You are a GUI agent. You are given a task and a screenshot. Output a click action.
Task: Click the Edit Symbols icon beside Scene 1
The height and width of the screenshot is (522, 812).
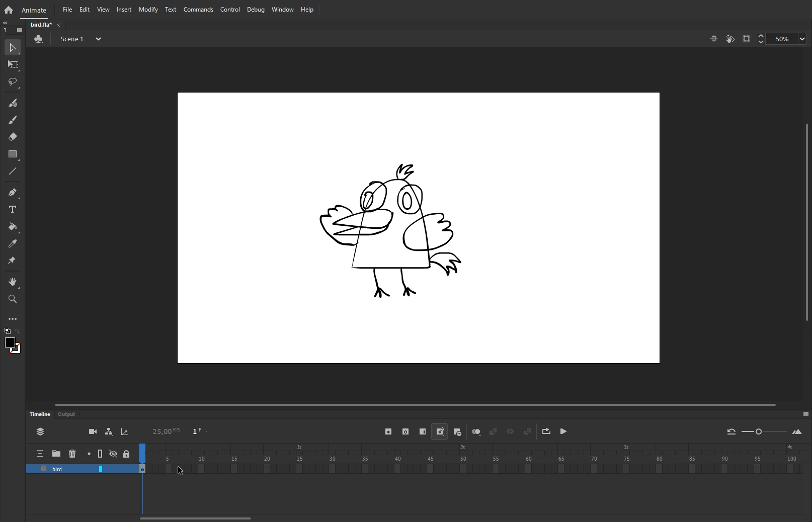pos(39,39)
